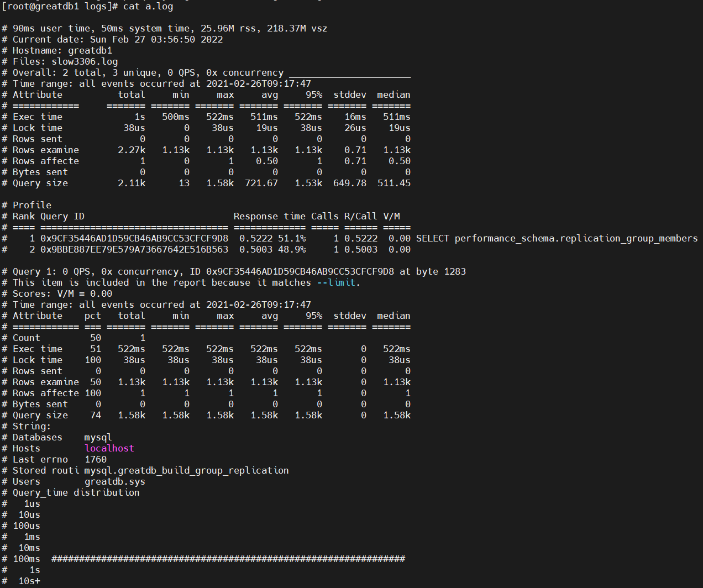
Task: Click the 'String:' label
Action: 32,426
